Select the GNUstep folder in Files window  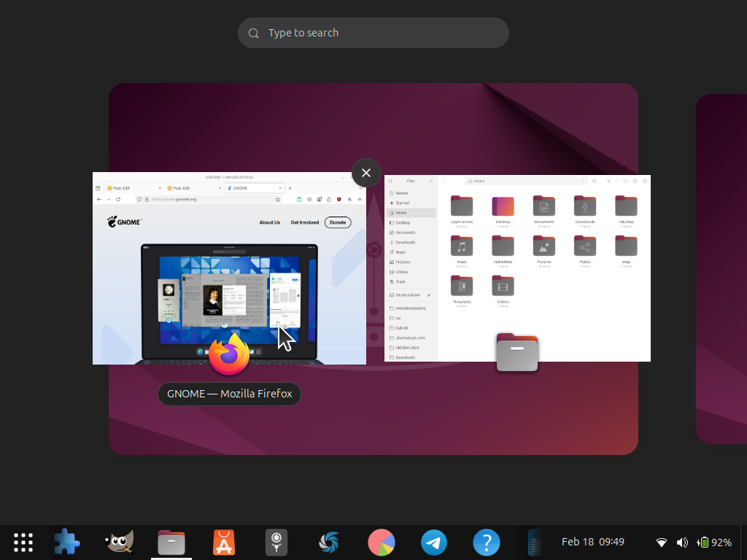point(626,210)
